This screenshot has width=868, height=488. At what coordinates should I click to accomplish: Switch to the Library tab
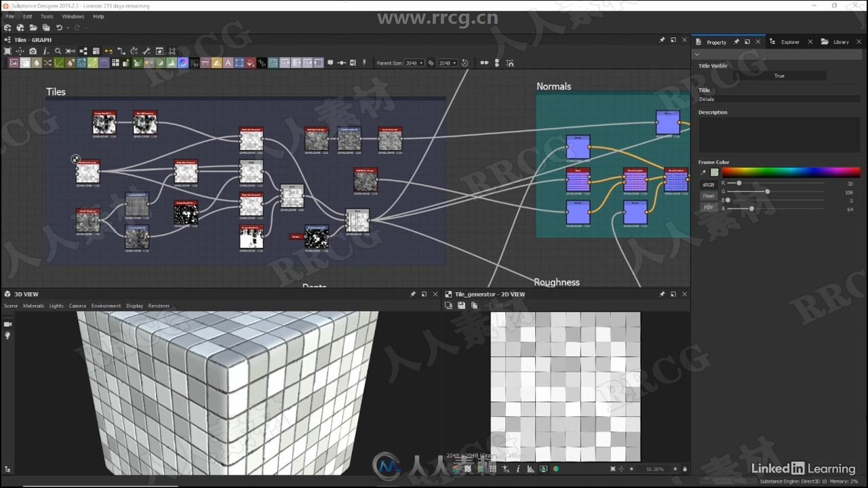(841, 42)
